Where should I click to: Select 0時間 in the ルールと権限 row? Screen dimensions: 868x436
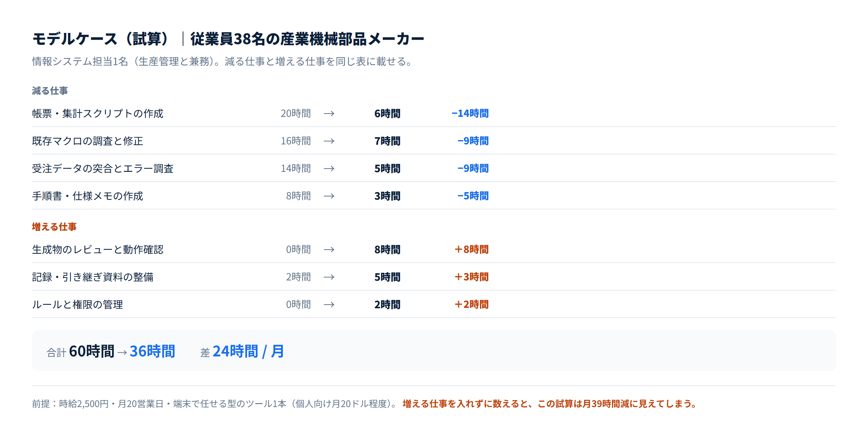pyautogui.click(x=298, y=305)
